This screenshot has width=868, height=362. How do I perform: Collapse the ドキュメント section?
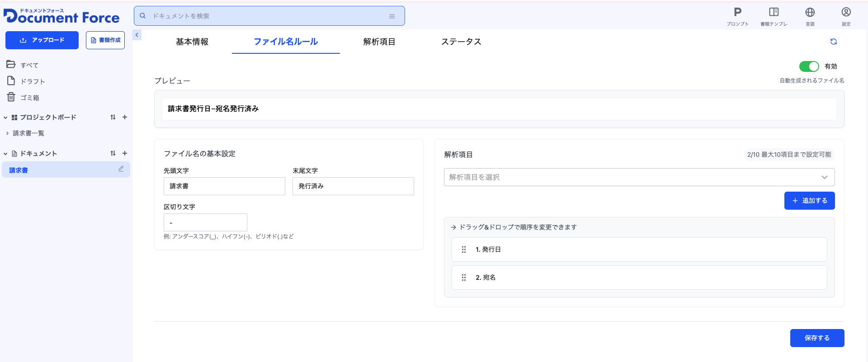coord(5,154)
